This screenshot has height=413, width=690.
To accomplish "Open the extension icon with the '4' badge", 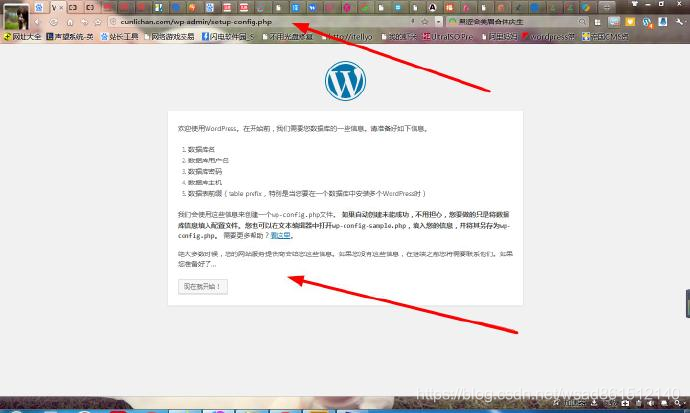I will pyautogui.click(x=647, y=22).
